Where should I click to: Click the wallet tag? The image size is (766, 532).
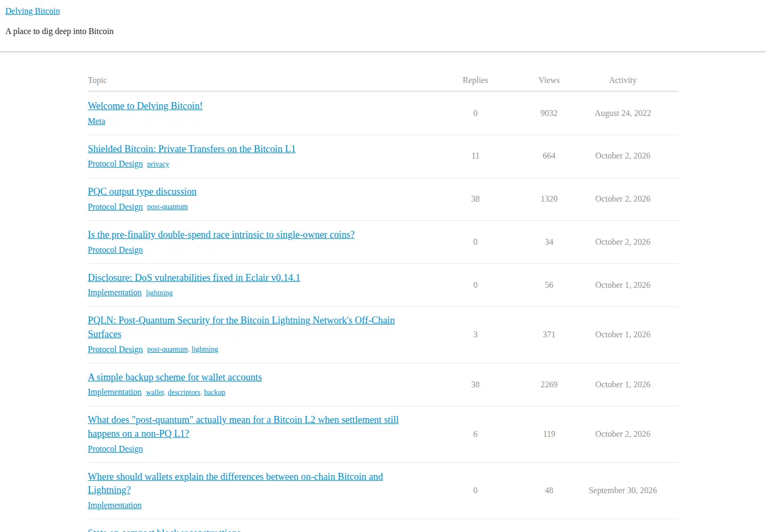tap(155, 393)
